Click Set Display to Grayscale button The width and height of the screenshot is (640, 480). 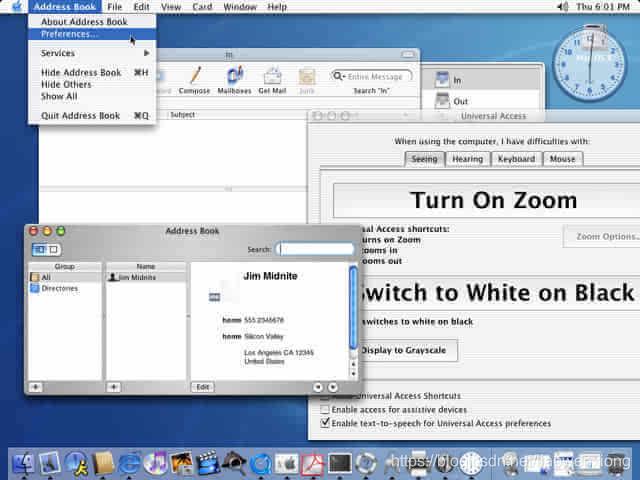pyautogui.click(x=407, y=350)
